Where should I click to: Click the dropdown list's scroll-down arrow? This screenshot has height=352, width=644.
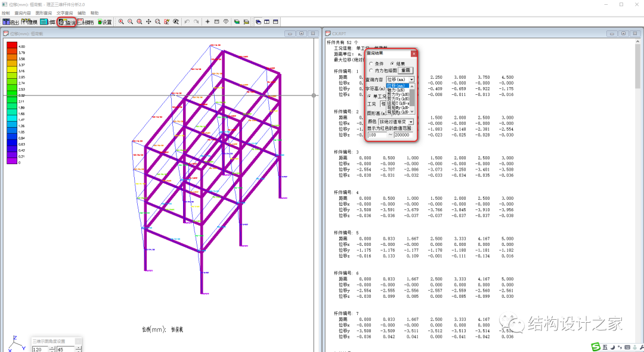(412, 111)
